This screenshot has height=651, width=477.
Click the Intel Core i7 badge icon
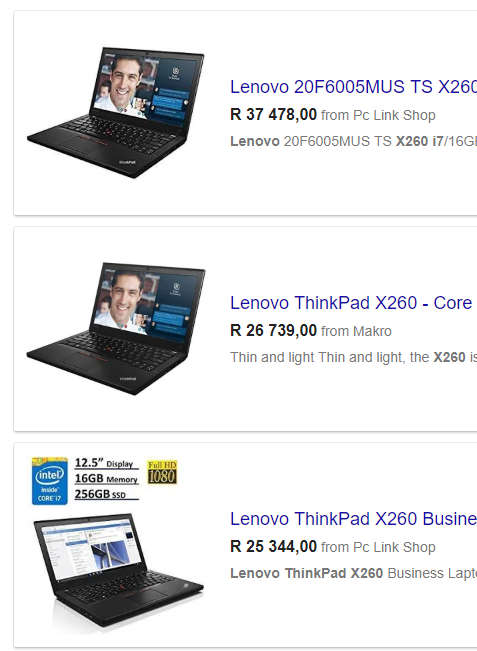[50, 481]
